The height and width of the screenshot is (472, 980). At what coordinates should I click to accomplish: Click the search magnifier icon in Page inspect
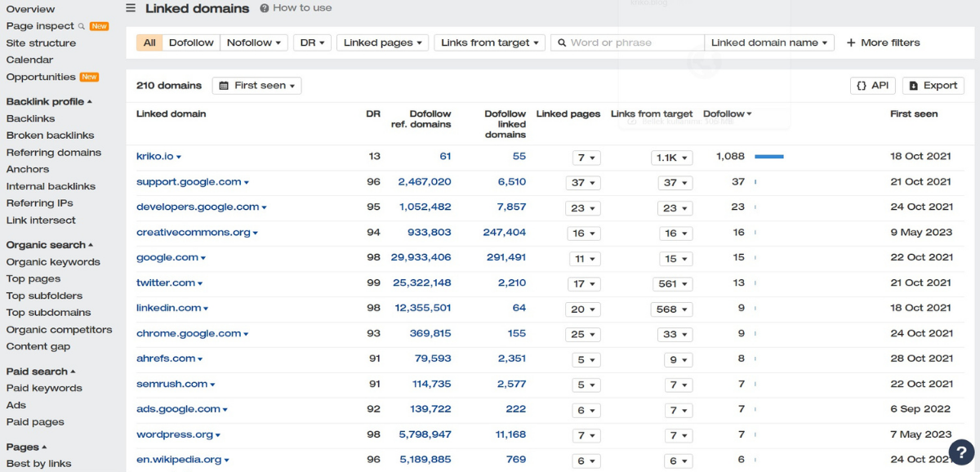point(82,26)
